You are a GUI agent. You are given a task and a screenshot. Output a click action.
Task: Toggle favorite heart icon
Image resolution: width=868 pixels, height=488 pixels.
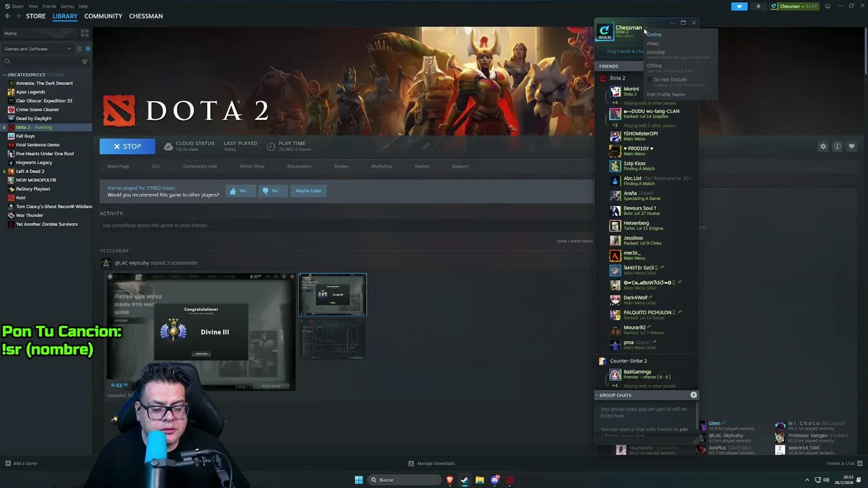point(852,146)
